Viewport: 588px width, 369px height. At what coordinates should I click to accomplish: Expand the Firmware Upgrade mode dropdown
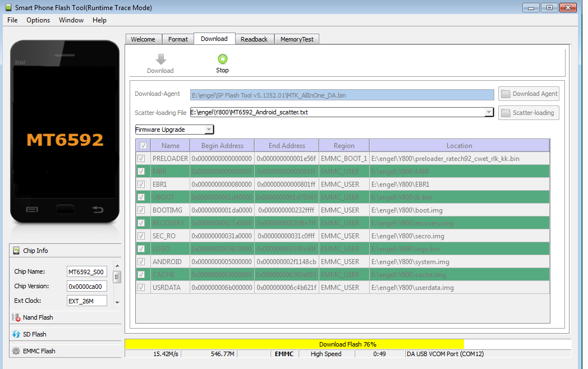coord(209,130)
